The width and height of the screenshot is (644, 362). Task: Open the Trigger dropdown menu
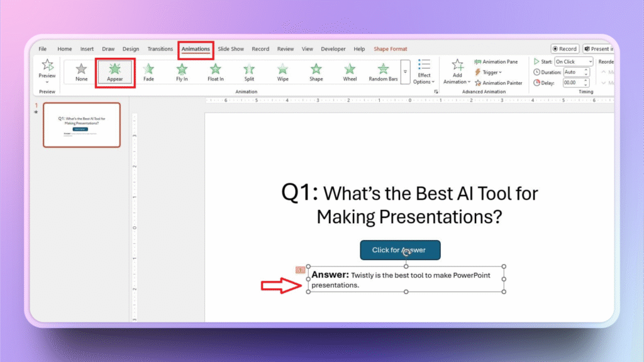coord(491,72)
